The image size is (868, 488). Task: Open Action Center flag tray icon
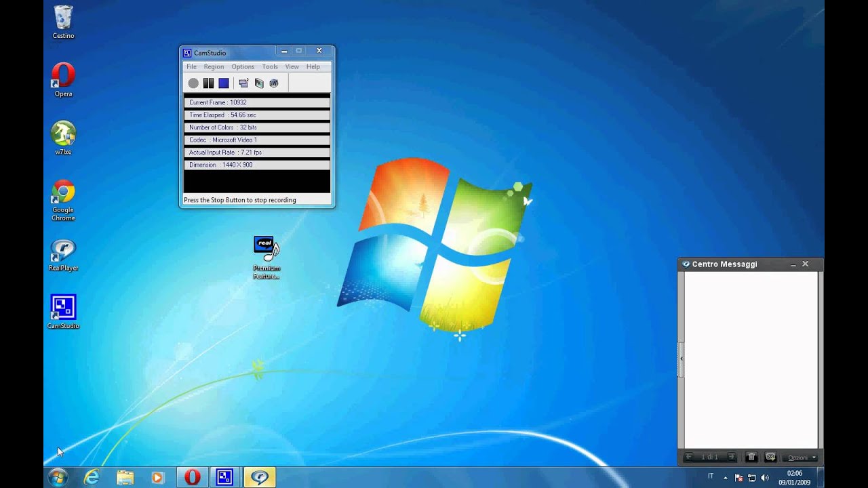click(x=739, y=478)
